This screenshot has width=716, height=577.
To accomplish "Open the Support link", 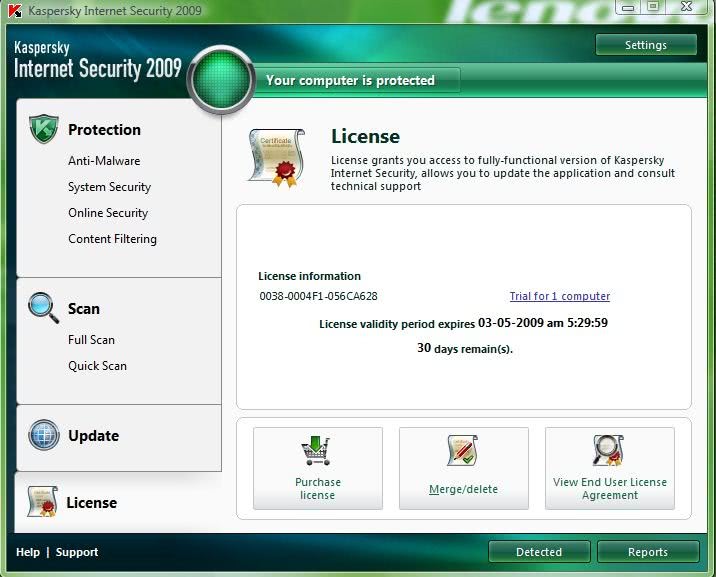I will coord(77,552).
